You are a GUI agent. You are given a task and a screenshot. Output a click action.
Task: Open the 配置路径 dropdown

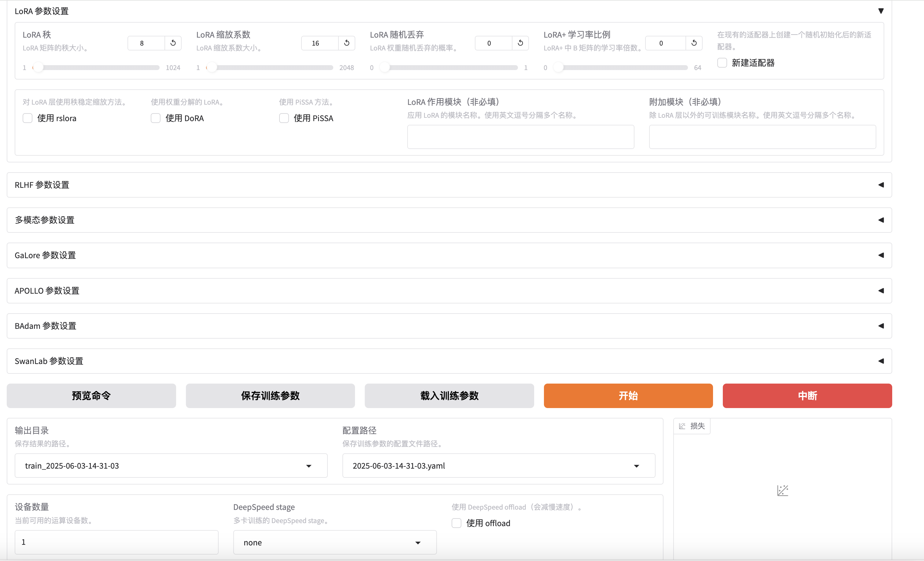click(499, 466)
